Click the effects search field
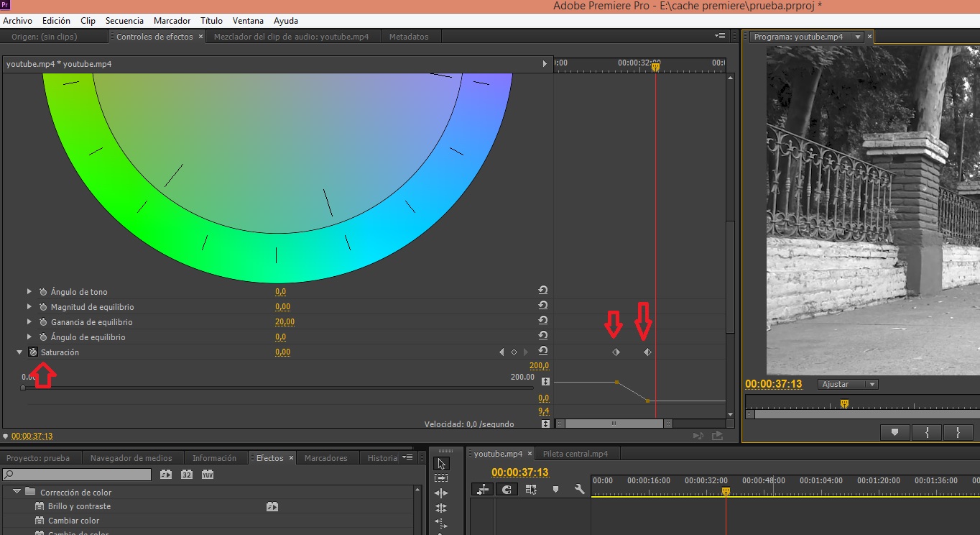This screenshot has width=980, height=535. (x=77, y=475)
